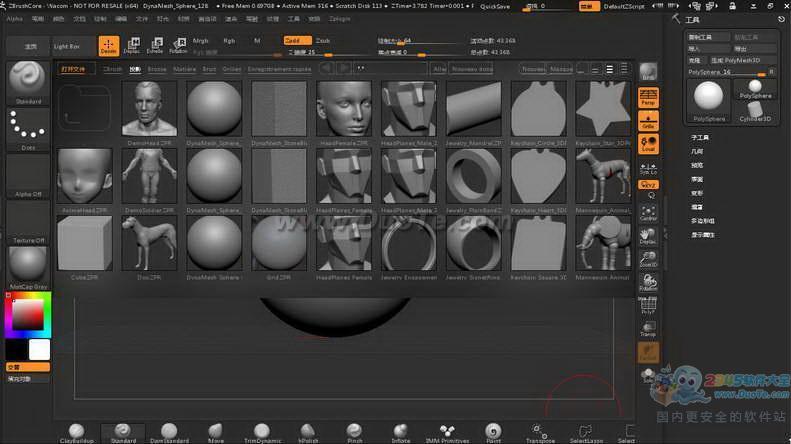Click the Brill render icon in right shelf
The width and height of the screenshot is (791, 444).
pos(648,72)
